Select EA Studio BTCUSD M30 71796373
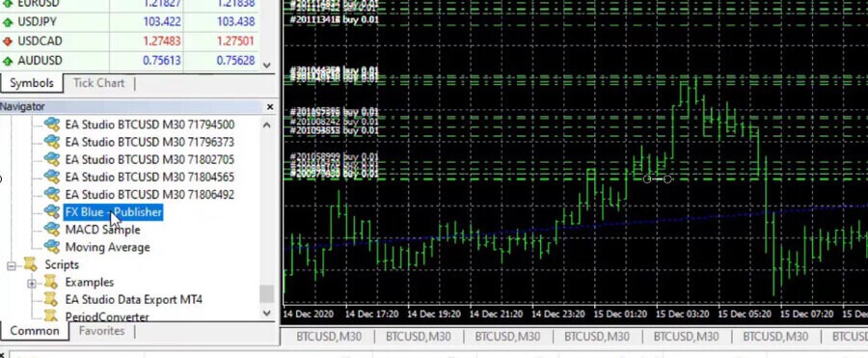 [x=149, y=143]
